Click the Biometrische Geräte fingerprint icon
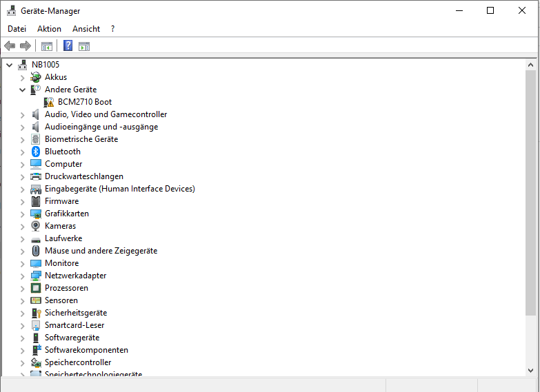 point(35,139)
